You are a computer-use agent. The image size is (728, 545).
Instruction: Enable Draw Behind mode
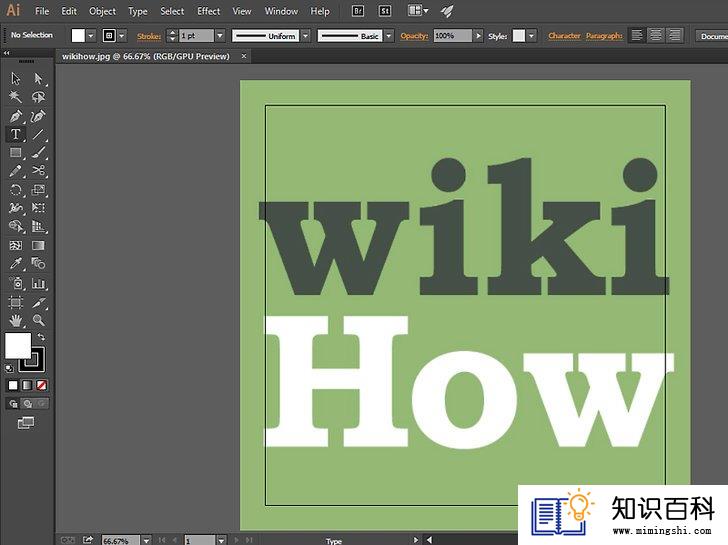(27, 403)
